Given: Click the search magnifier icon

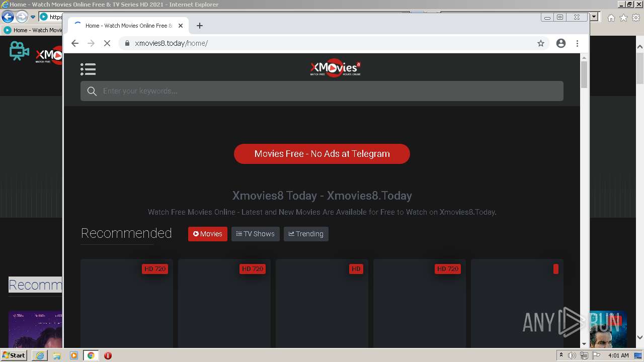Looking at the screenshot, I should (x=92, y=91).
